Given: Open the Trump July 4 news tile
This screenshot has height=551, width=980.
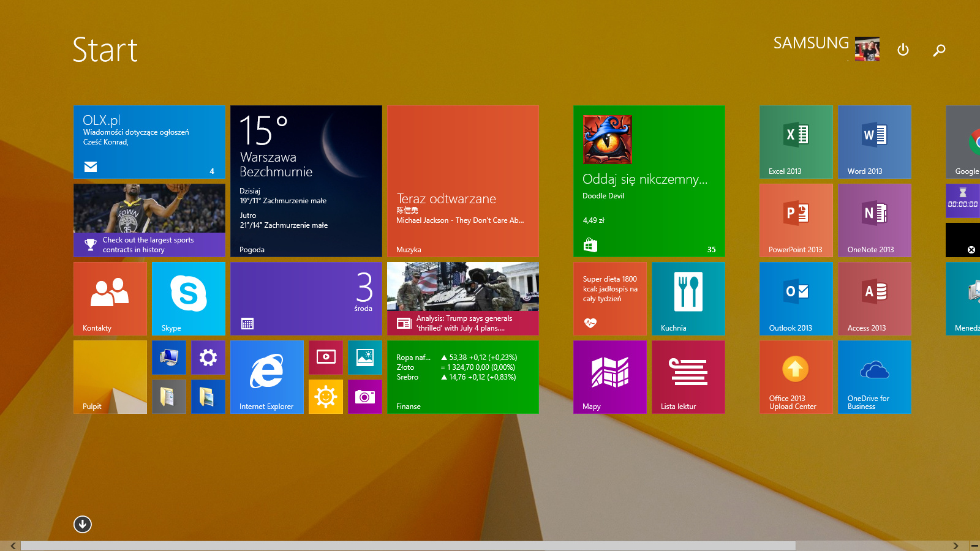Looking at the screenshot, I should point(463,299).
